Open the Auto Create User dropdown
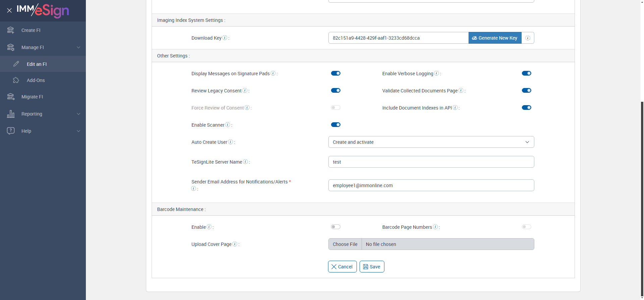This screenshot has width=644, height=300. (431, 142)
